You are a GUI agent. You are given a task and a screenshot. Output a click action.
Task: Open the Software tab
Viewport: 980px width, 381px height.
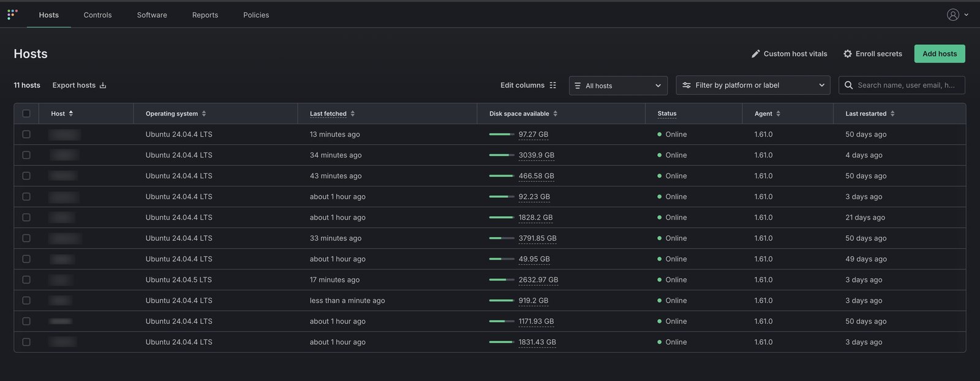pos(152,15)
